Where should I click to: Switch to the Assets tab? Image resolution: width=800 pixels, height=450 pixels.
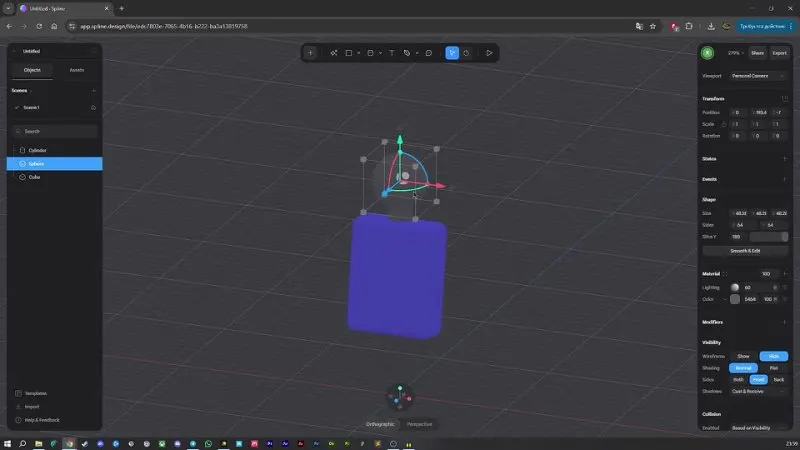77,70
